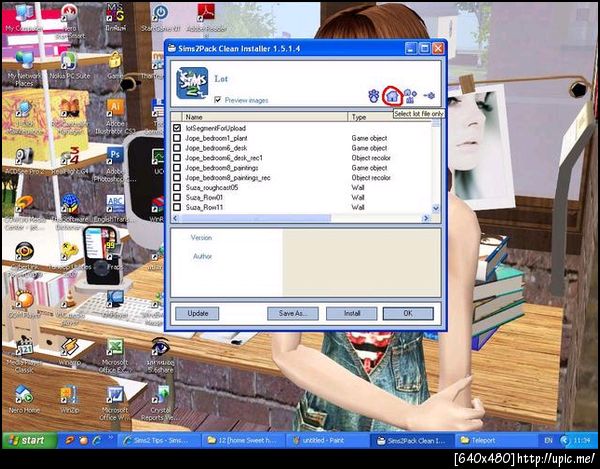600x469 pixels.
Task: Open VLC media player desktop icon
Action: 69,306
